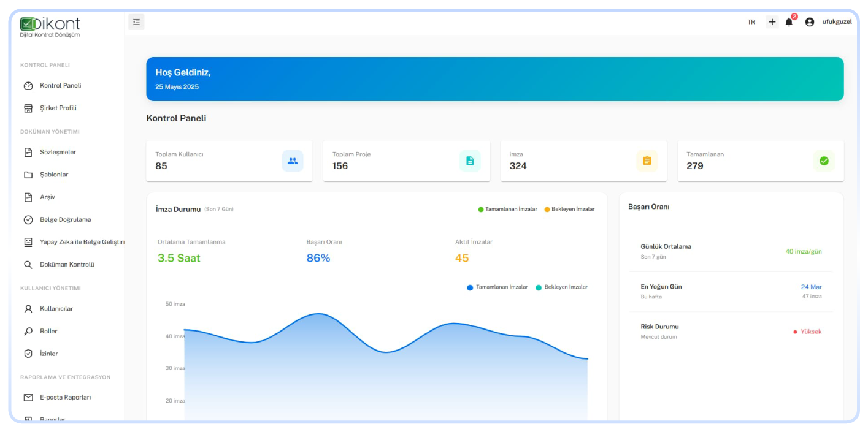The image size is (868, 432).
Task: Click the Tamamlanan green checkmark icon
Action: 824,161
